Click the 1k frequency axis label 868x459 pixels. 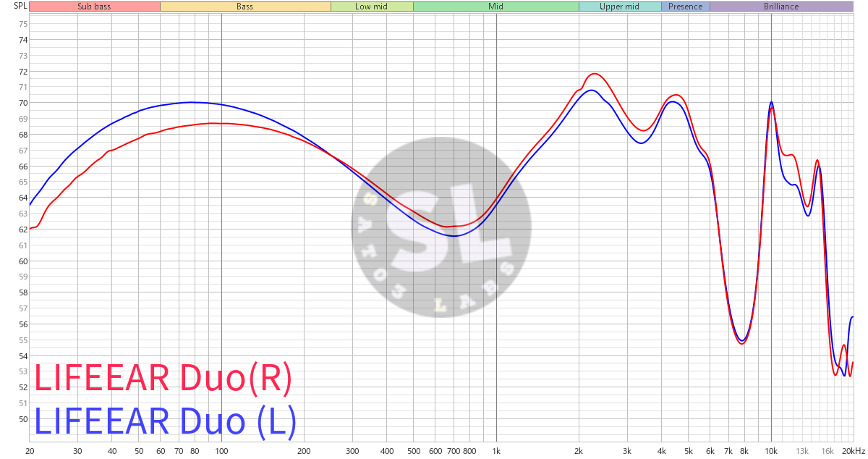pos(496,451)
